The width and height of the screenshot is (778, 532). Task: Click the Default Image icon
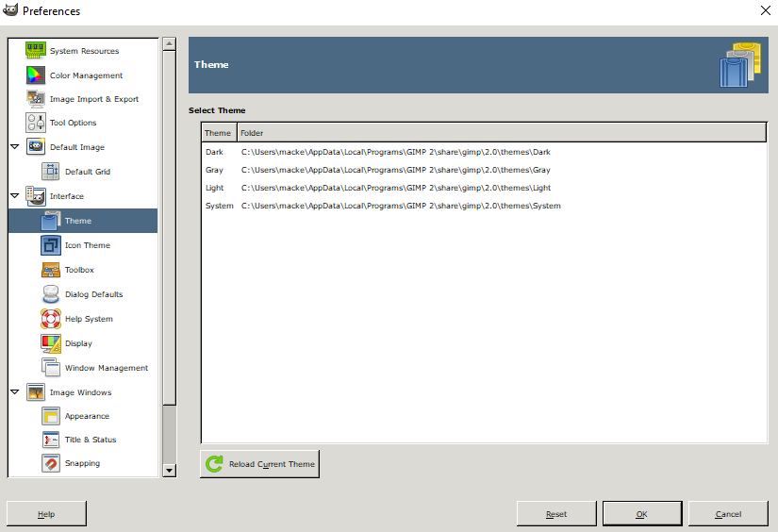click(x=36, y=147)
